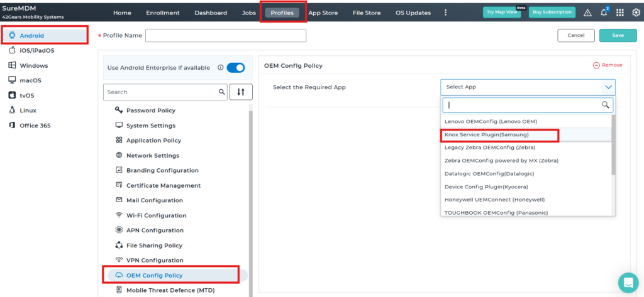The image size is (644, 297).
Task: Click the info icon beside Android Enterprise
Action: [220, 68]
